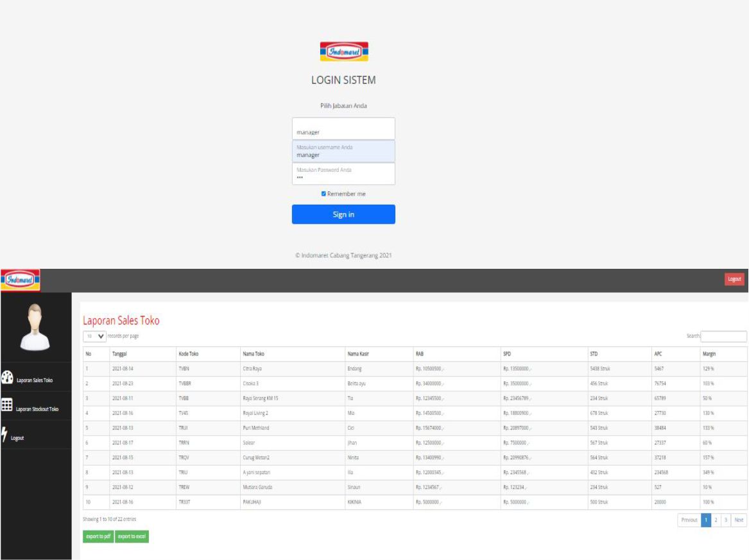The height and width of the screenshot is (560, 749).
Task: Click the red Logout button in the navbar
Action: [x=735, y=279]
